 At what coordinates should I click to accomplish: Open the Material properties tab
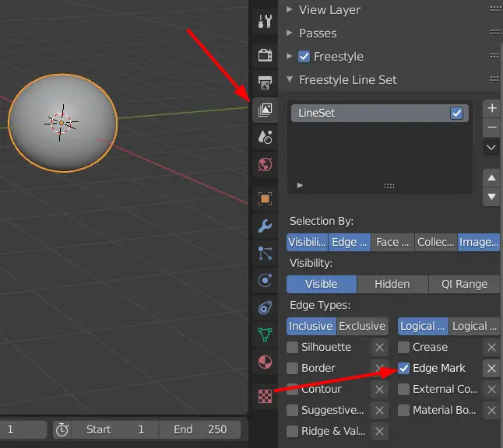[265, 362]
